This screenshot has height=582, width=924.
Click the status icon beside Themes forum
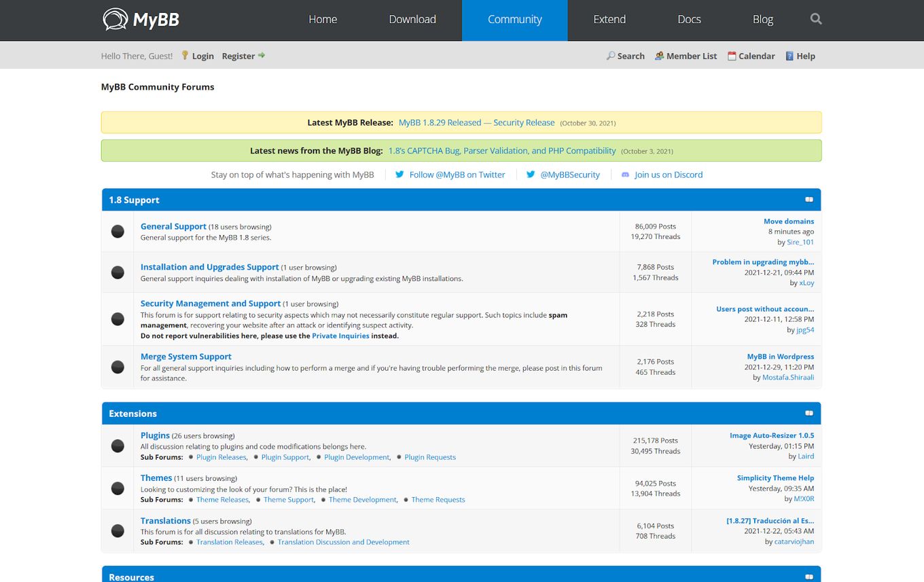pos(118,488)
